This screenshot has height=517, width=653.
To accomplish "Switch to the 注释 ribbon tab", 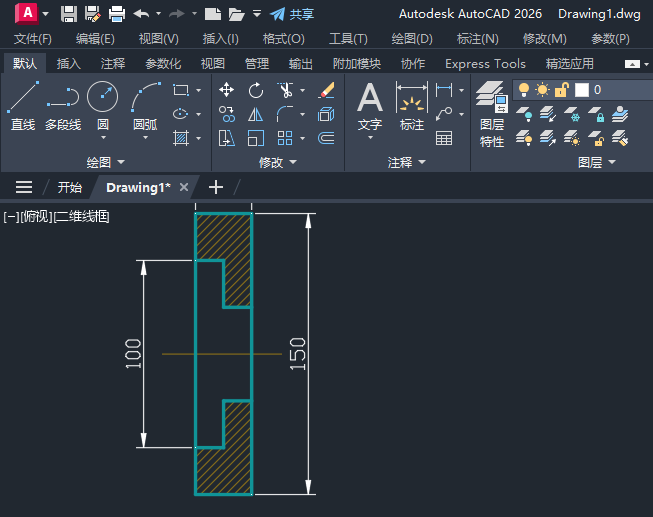I will 112,64.
